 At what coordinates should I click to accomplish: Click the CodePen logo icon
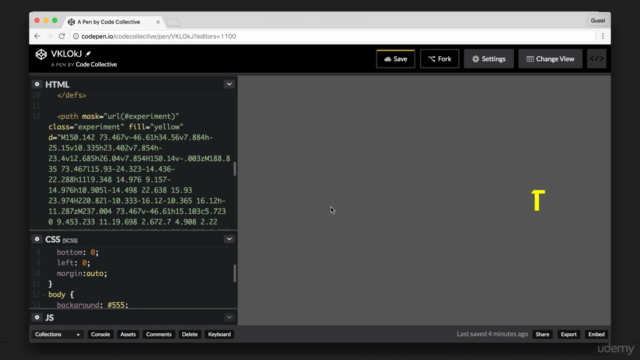point(41,54)
